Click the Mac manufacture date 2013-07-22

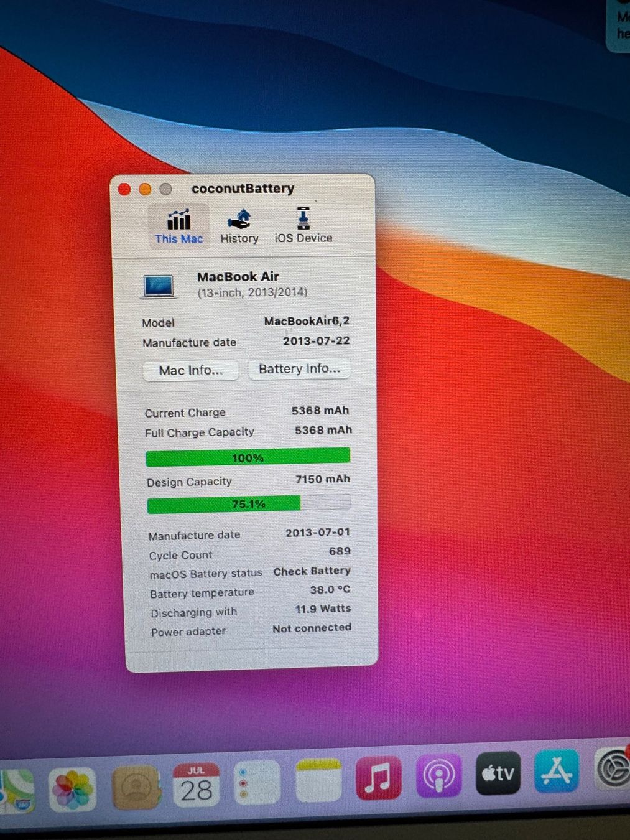pos(316,341)
